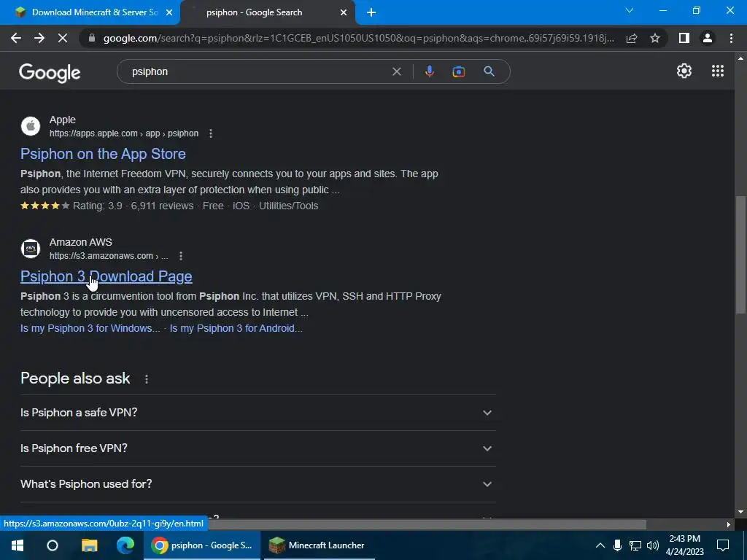Open 'Is my Psiphon 3 for Android' sitelink
The width and height of the screenshot is (747, 560).
click(236, 328)
